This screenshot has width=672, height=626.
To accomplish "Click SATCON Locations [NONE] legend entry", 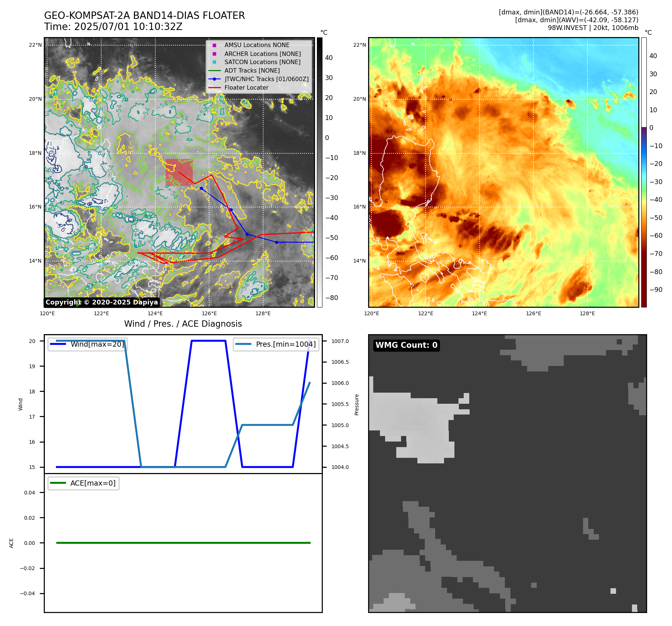I will (x=262, y=62).
